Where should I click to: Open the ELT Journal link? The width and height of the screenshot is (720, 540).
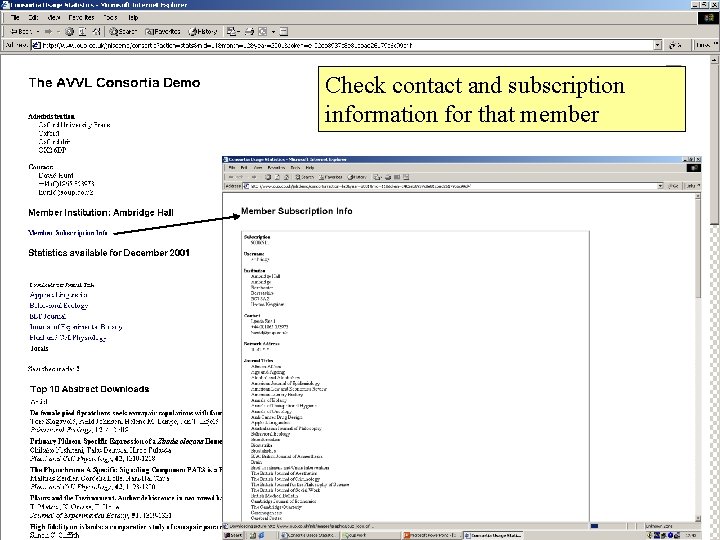click(x=48, y=316)
